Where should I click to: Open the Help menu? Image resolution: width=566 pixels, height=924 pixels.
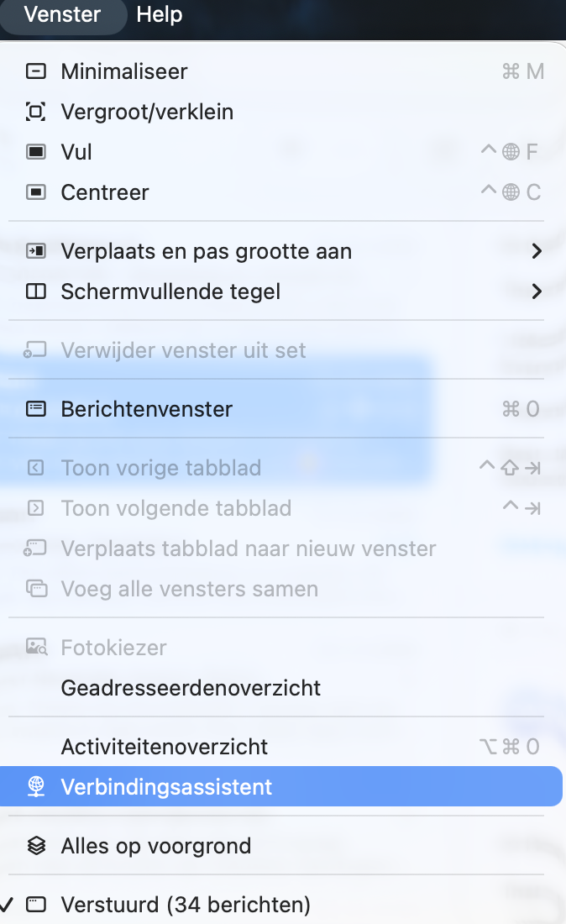[x=159, y=14]
